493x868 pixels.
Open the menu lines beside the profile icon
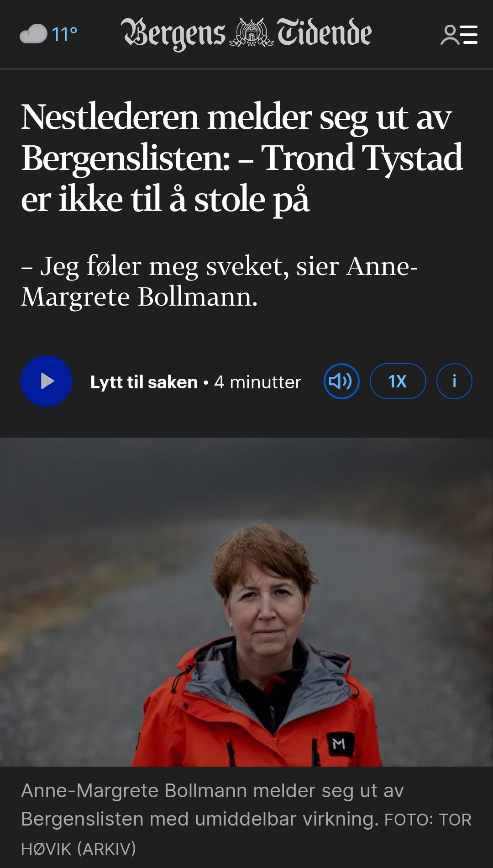[x=468, y=35]
